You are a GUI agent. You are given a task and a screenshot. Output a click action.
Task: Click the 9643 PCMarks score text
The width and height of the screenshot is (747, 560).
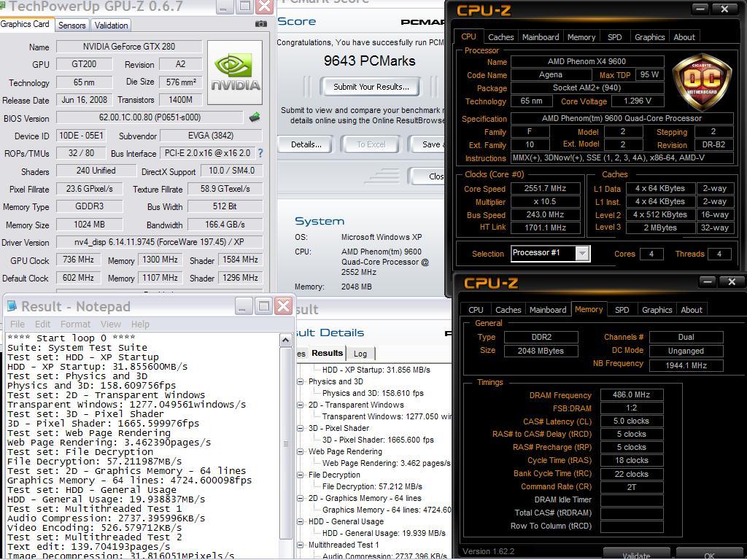tap(370, 61)
